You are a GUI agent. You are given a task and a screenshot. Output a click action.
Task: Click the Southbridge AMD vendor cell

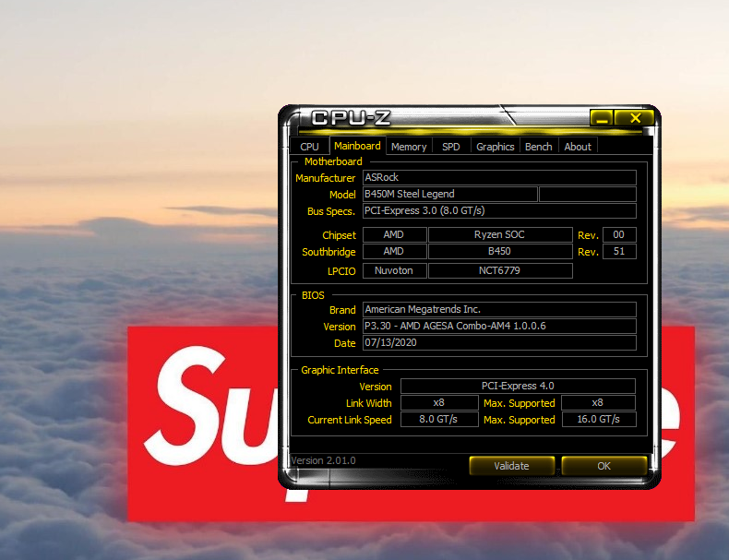pyautogui.click(x=394, y=252)
